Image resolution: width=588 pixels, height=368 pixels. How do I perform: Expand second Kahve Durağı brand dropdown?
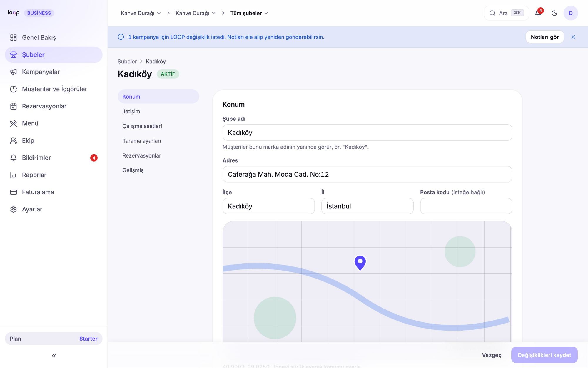196,13
